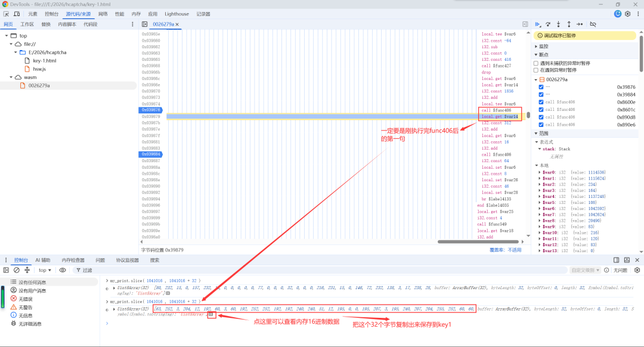Step into the next function call
Screen dimensions: 644x347
[x=559, y=24]
